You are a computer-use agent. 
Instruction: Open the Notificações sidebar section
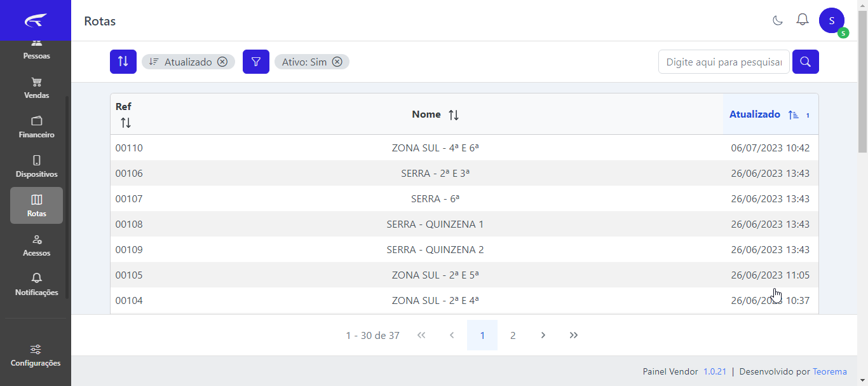point(36,285)
